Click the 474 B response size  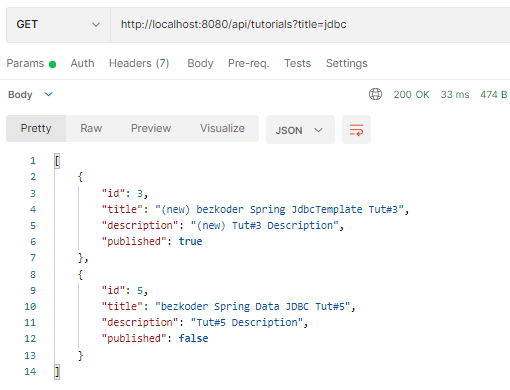pos(493,95)
